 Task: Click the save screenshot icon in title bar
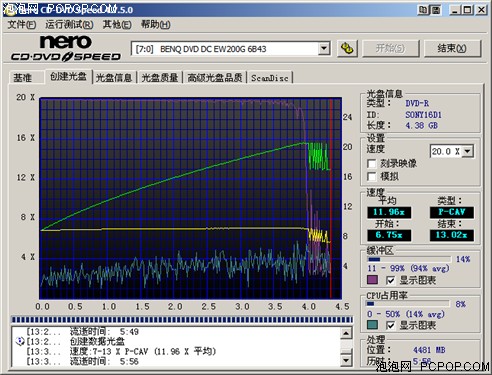pyautogui.click(x=436, y=10)
